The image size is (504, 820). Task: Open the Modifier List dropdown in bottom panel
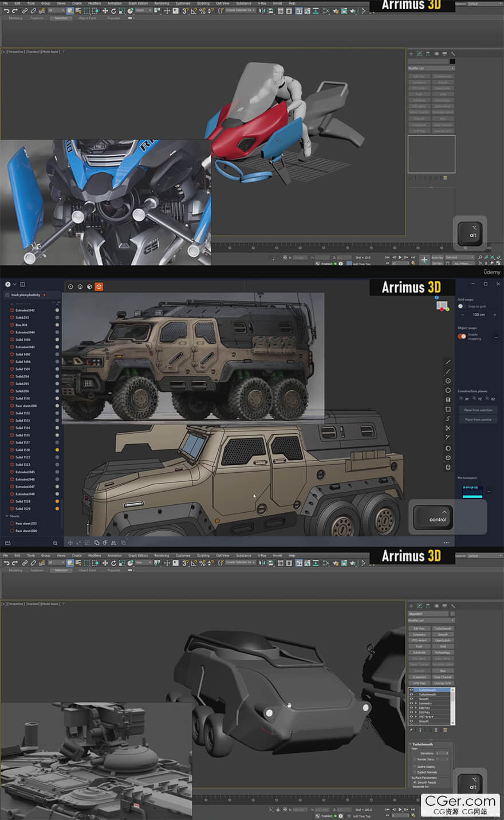[x=431, y=620]
